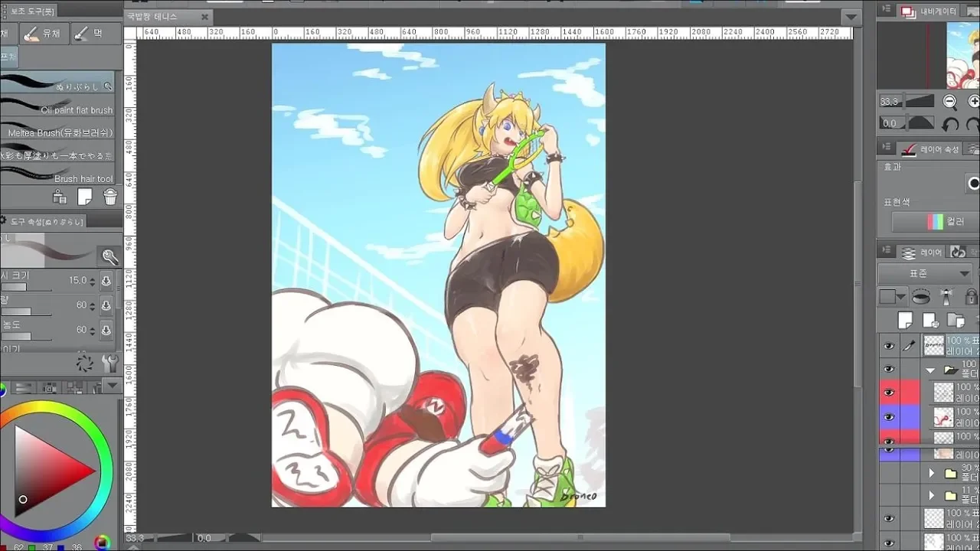The width and height of the screenshot is (980, 551).
Task: Click the canvas zoom value 33.3 in status bar
Action: [x=134, y=539]
